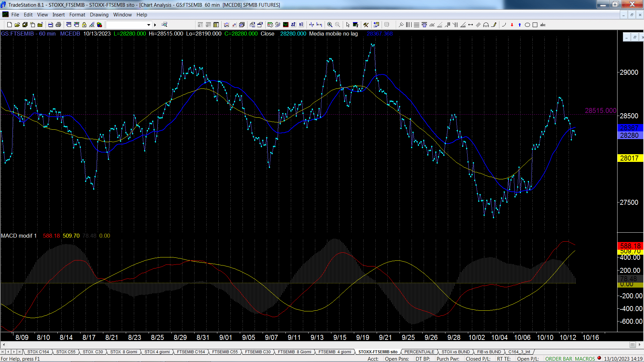Open the Format menu
The image size is (644, 362).
coord(77,15)
